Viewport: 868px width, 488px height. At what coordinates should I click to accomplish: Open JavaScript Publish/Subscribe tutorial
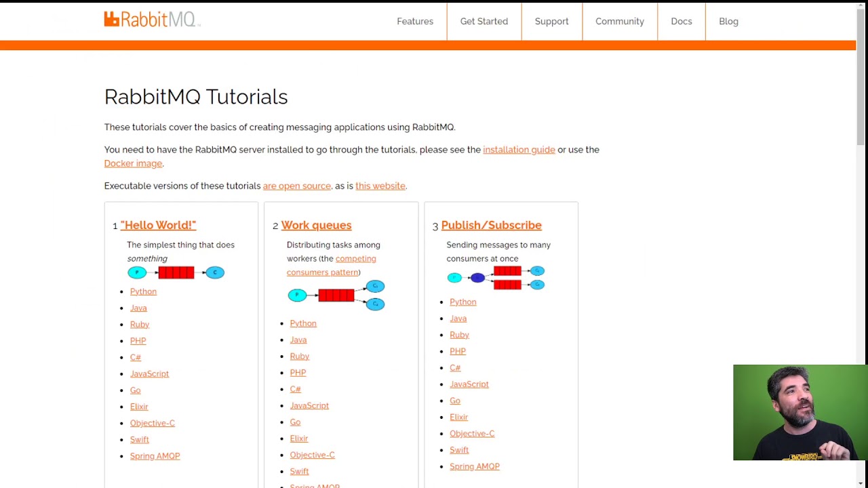tap(469, 384)
